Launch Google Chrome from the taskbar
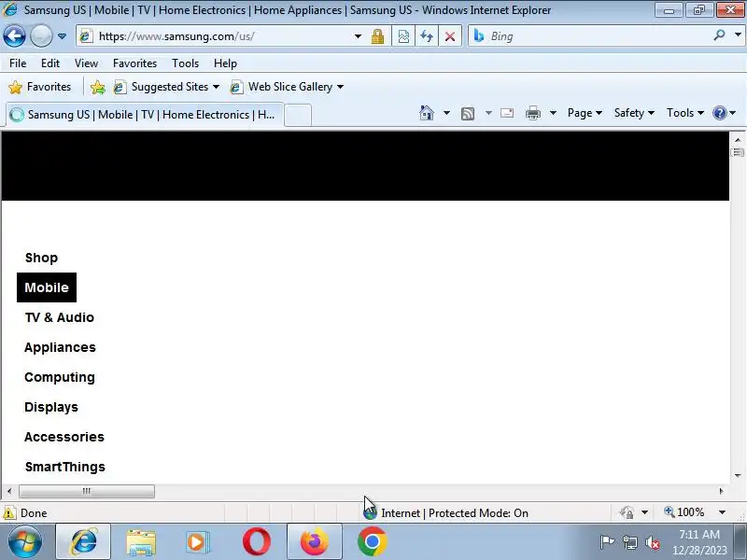Image resolution: width=747 pixels, height=560 pixels. [x=372, y=542]
